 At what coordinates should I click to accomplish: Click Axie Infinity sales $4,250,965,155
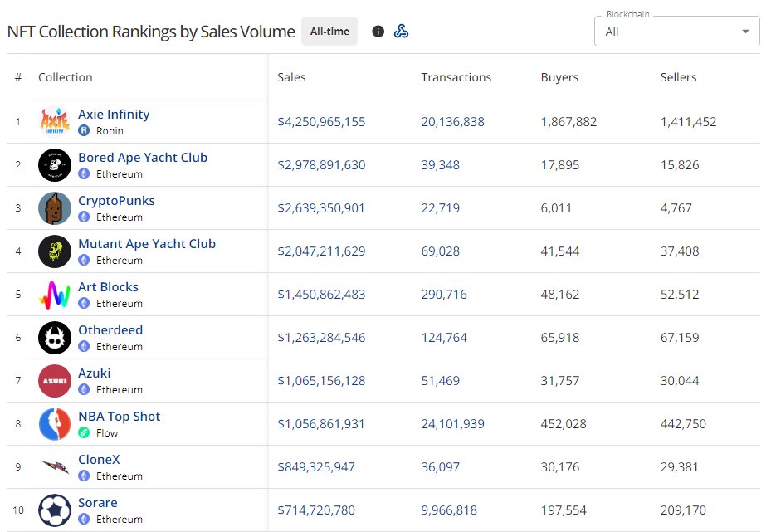321,122
